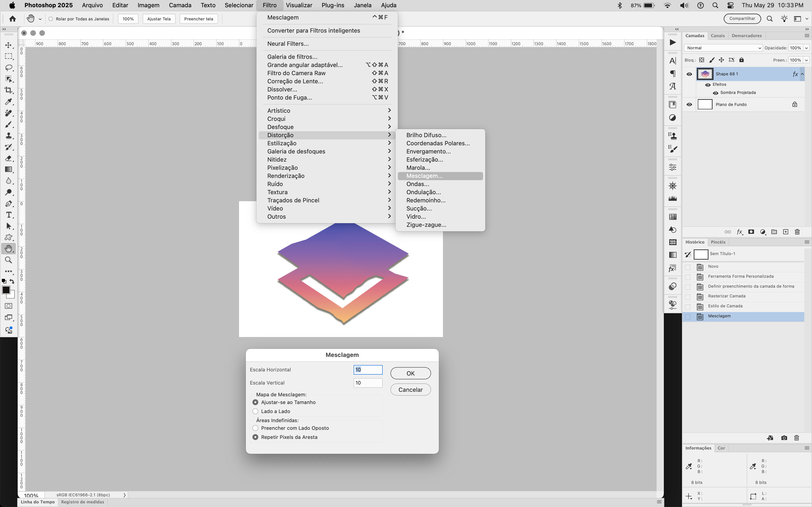Collapse the effects list on Shape 88 1
812x507 pixels.
(803, 74)
